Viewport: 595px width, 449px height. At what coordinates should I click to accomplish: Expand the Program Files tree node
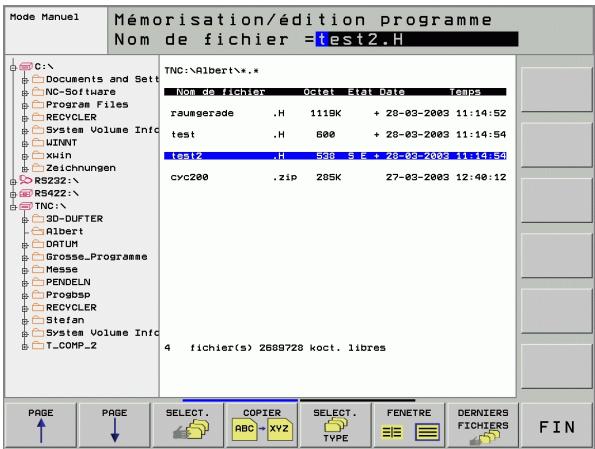[25, 106]
